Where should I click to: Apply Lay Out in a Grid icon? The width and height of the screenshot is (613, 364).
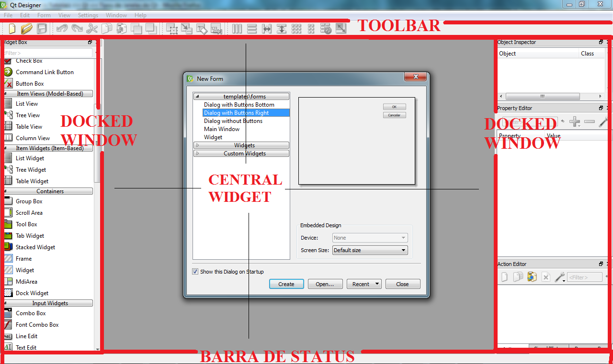[296, 29]
